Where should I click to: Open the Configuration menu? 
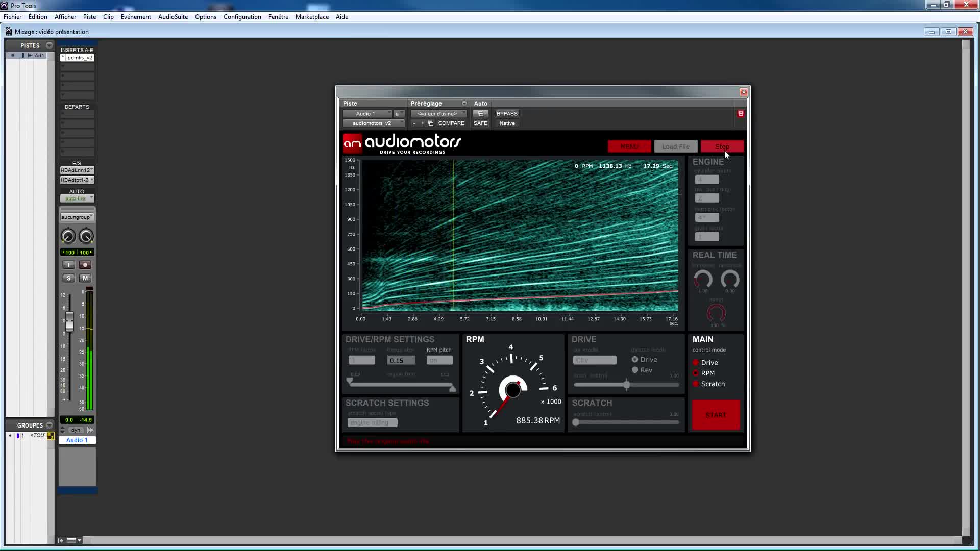(x=242, y=17)
